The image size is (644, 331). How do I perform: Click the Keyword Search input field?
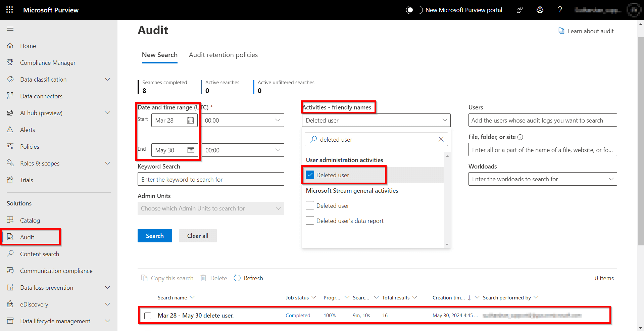click(211, 179)
